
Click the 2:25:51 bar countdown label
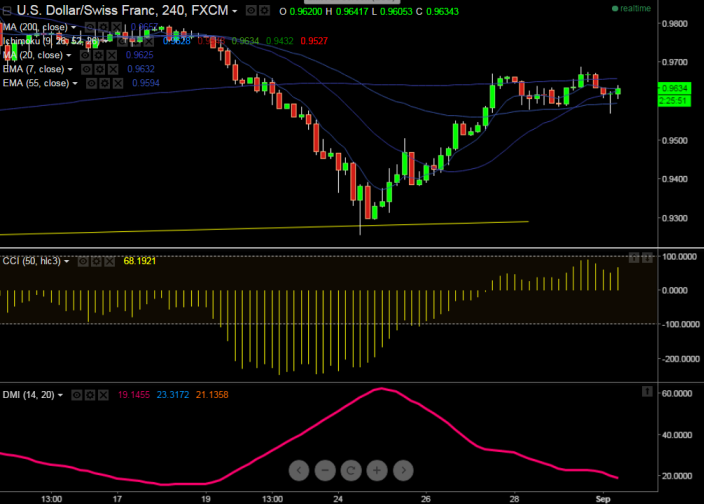click(x=674, y=101)
